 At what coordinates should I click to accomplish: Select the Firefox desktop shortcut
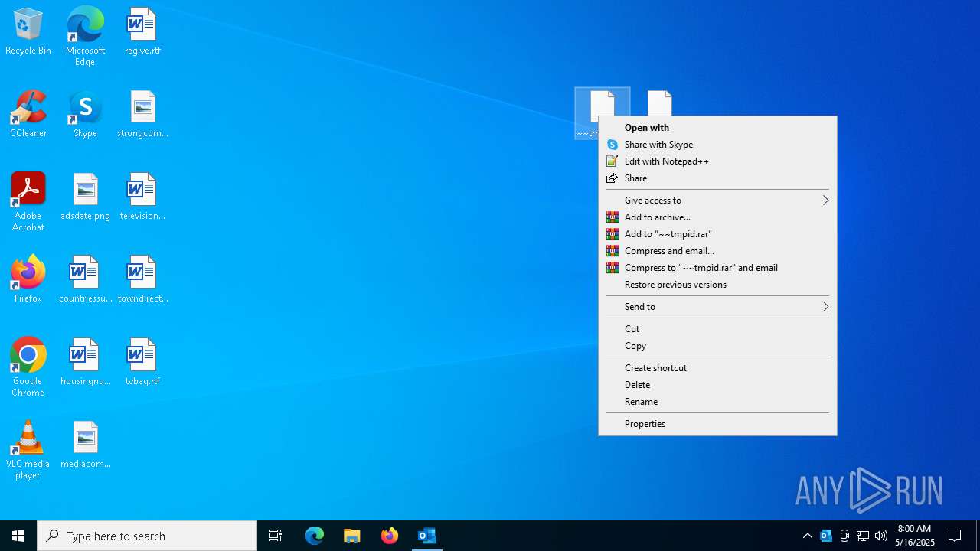click(28, 280)
